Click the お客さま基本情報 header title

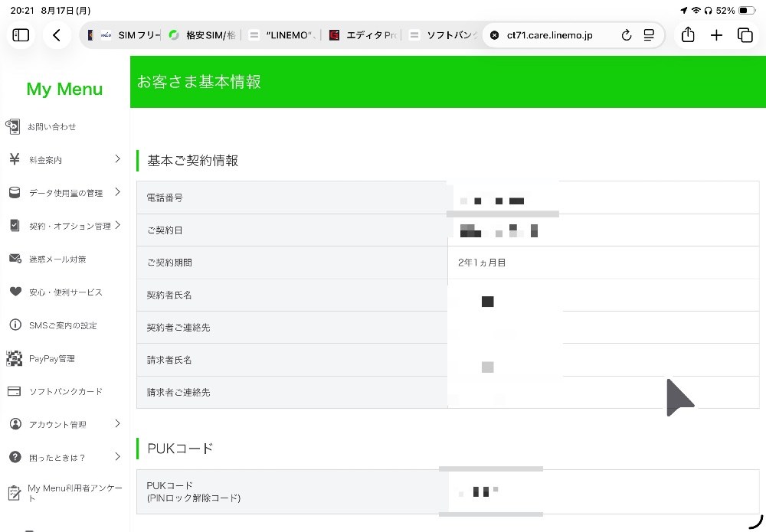coord(199,81)
